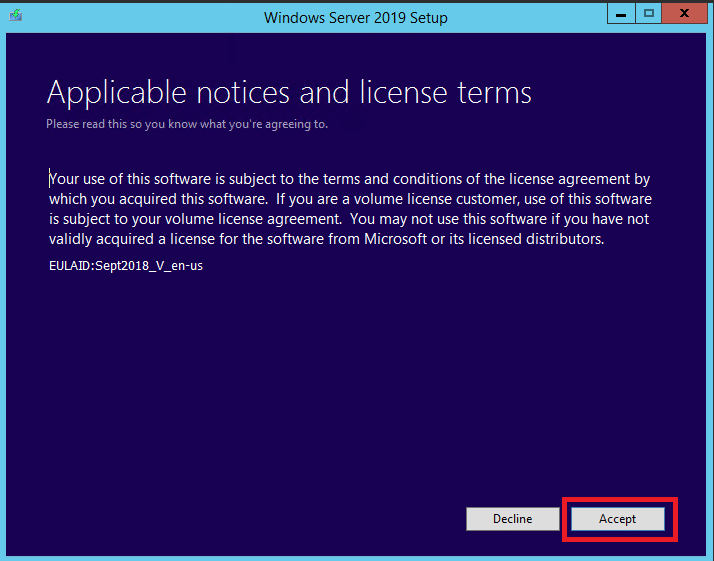Image resolution: width=714 pixels, height=561 pixels.
Task: Click the "Applicable notices and license terms" heading
Action: 289,92
